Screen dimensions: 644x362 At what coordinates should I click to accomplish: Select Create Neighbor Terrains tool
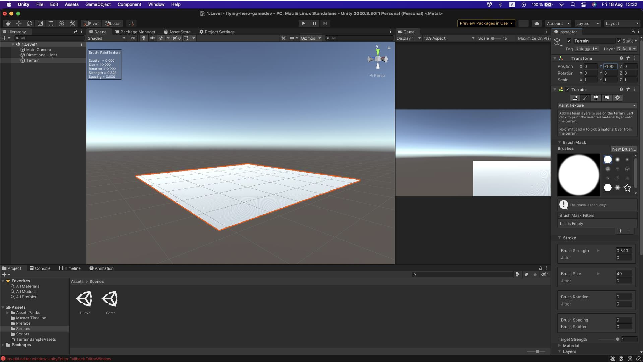click(575, 98)
